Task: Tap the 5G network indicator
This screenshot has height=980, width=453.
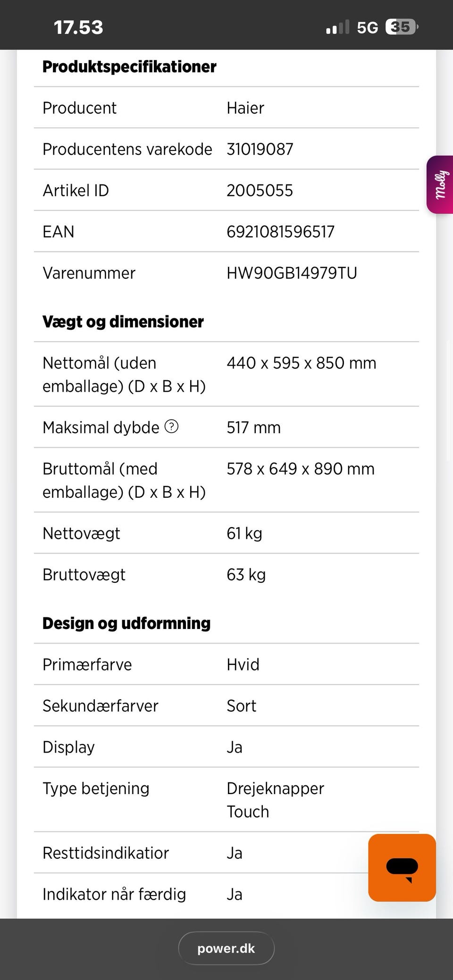Action: [x=367, y=27]
